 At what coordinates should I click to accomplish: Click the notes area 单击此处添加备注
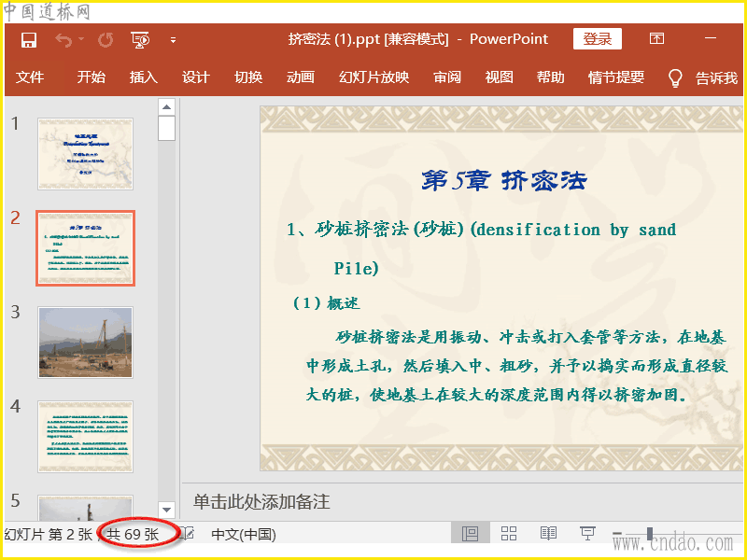coord(261,501)
